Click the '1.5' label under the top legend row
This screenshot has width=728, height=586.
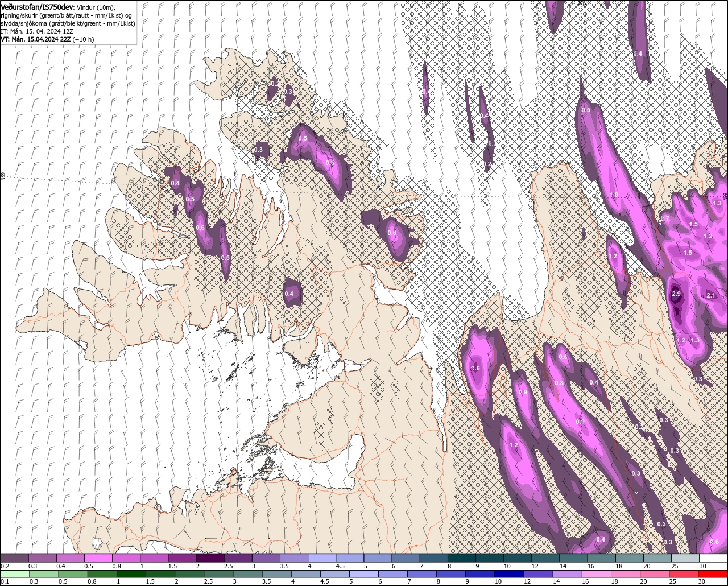pyautogui.click(x=172, y=566)
